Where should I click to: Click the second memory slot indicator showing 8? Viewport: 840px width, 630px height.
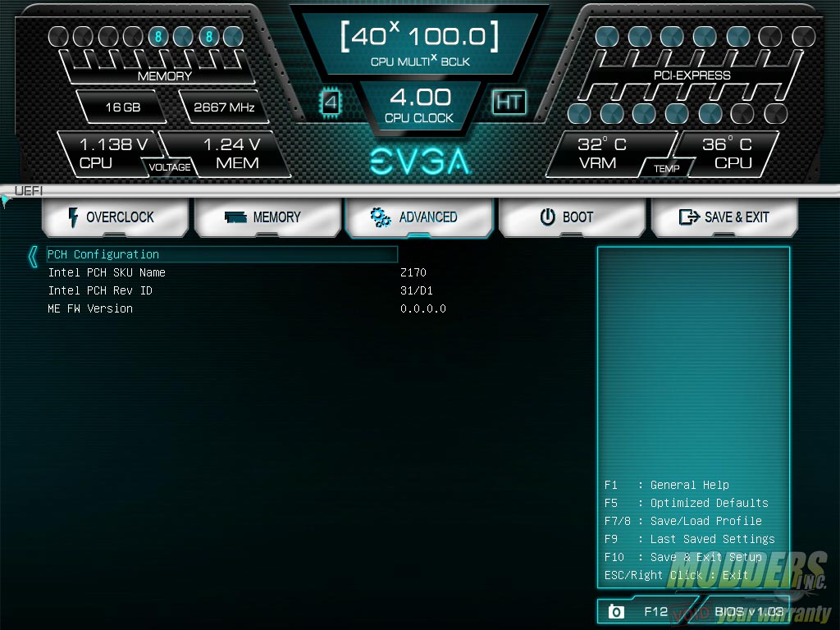coord(209,36)
